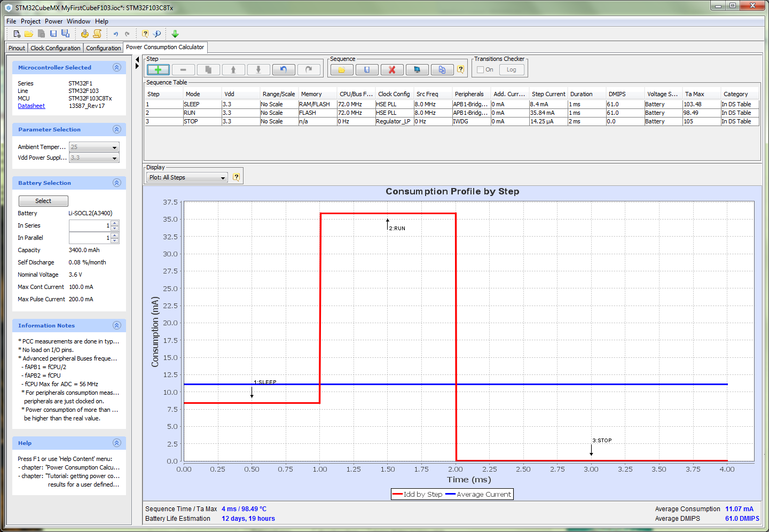Switch to the Clock Configuration tab
This screenshot has width=769, height=532.
point(56,48)
